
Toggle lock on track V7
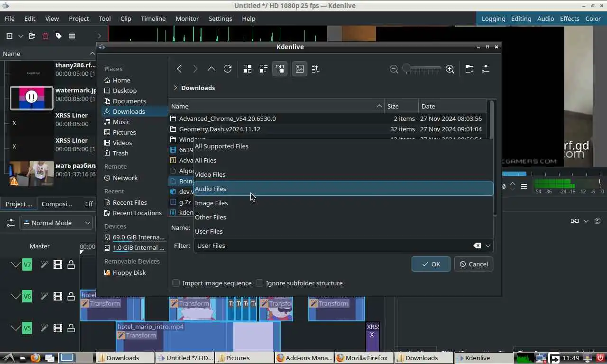(x=71, y=264)
